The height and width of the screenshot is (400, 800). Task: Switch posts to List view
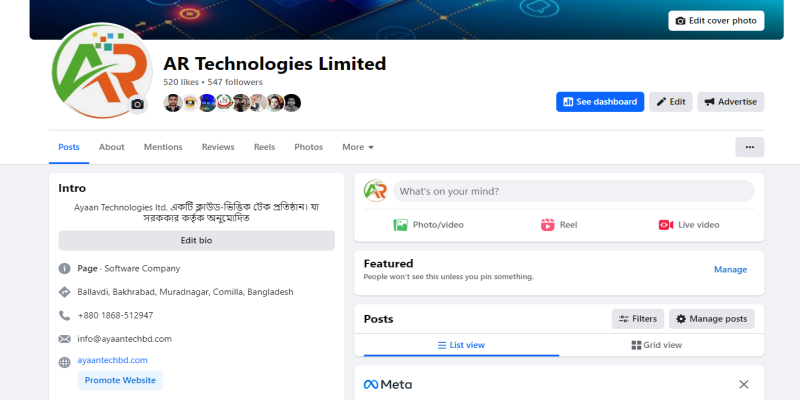(x=461, y=345)
